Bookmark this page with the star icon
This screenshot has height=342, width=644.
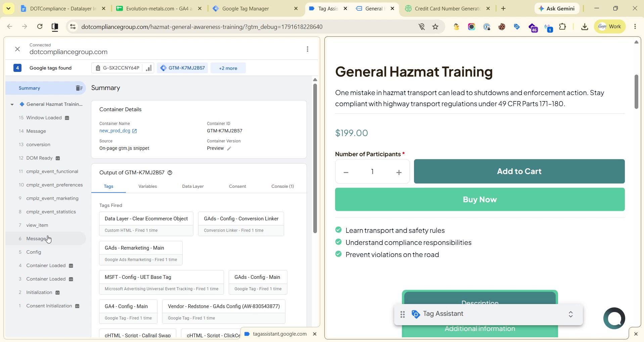[x=435, y=27]
